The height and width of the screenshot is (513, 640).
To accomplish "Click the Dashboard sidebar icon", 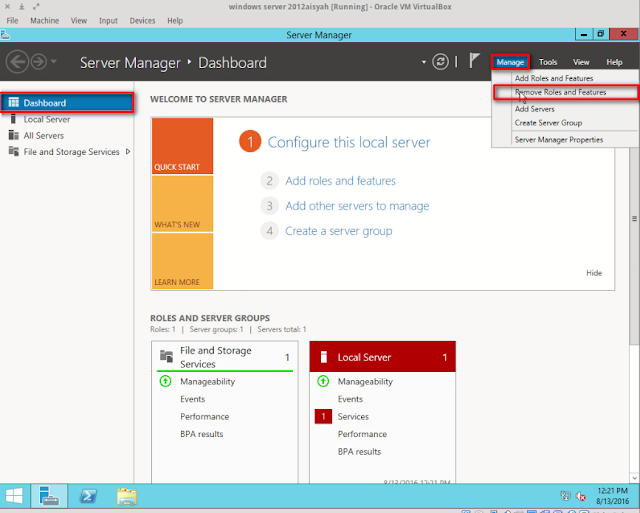I will click(x=13, y=102).
